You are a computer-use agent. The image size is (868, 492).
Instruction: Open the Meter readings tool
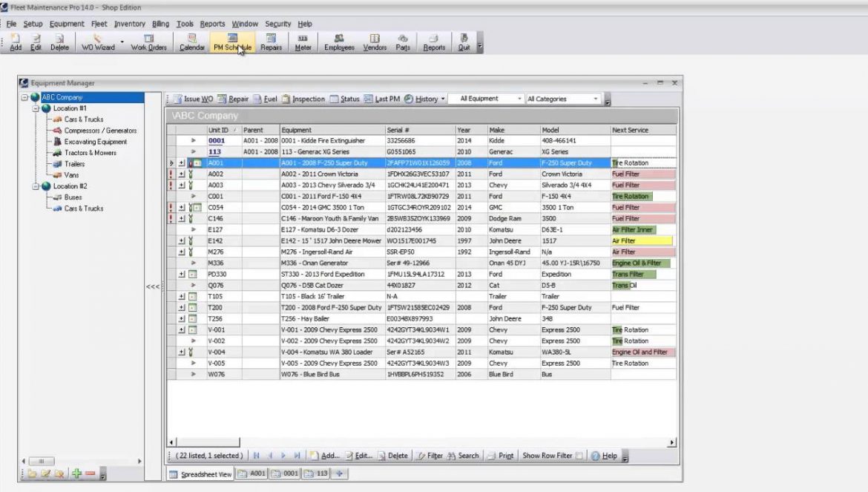tap(303, 42)
